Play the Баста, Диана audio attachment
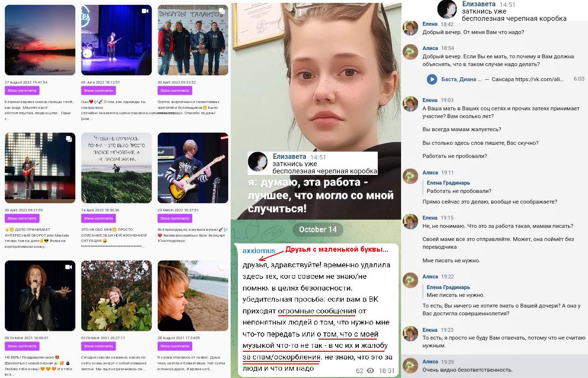 coord(432,79)
